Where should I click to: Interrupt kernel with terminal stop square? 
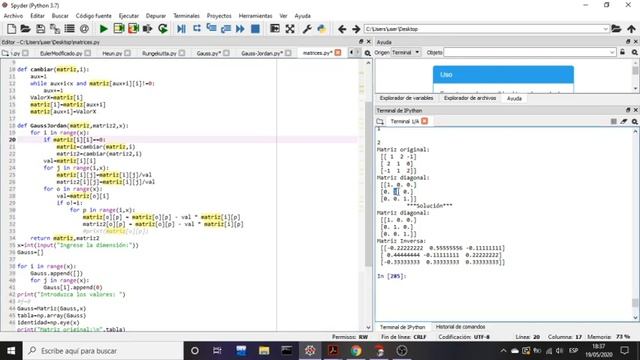[613, 121]
